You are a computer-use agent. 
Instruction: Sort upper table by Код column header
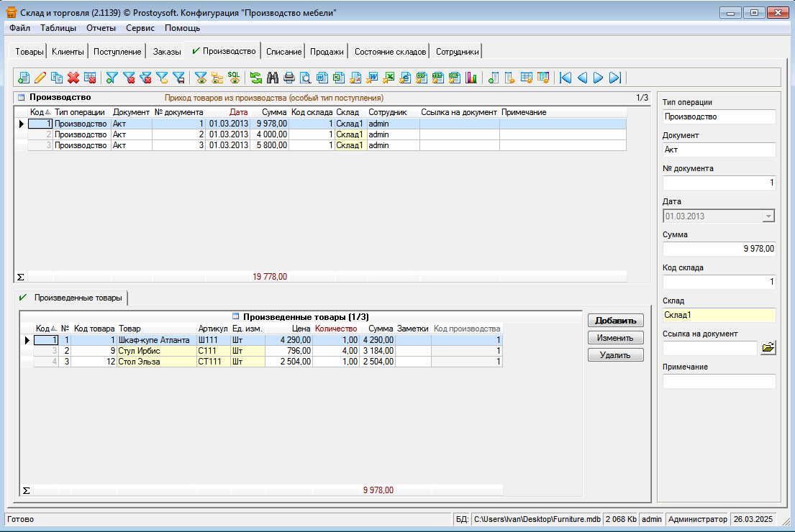pyautogui.click(x=40, y=112)
